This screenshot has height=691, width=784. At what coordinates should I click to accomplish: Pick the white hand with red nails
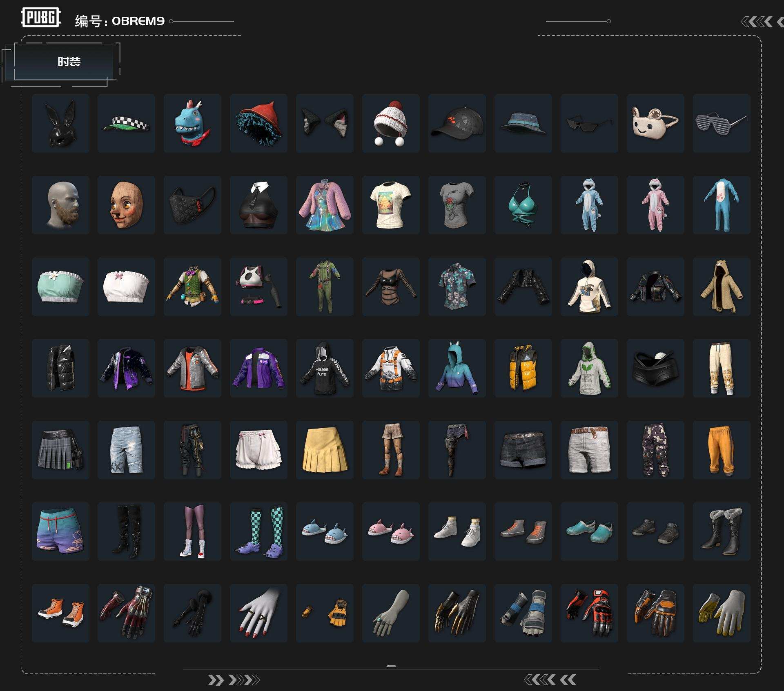coord(258,613)
